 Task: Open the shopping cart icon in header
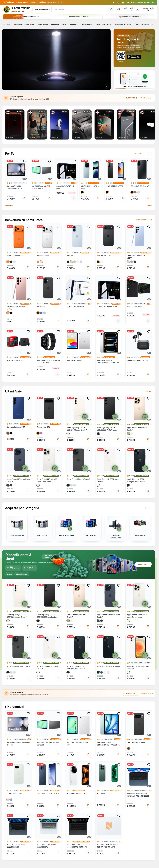[x=151, y=9]
